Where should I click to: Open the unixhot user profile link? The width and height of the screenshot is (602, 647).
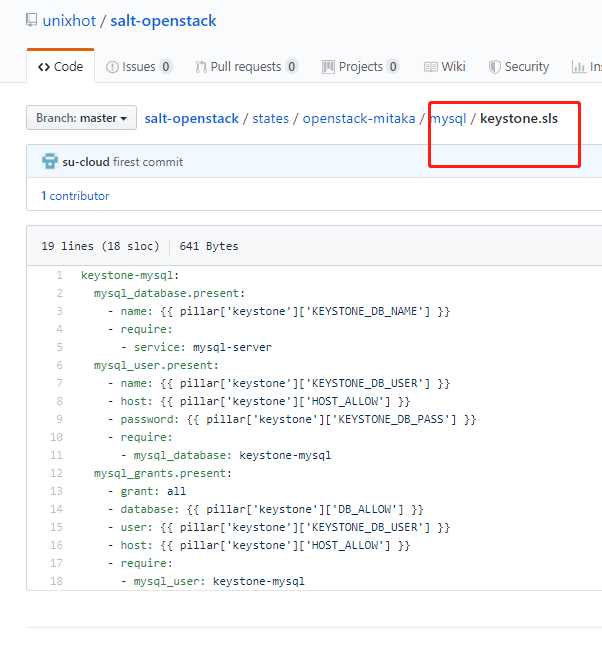pos(69,21)
